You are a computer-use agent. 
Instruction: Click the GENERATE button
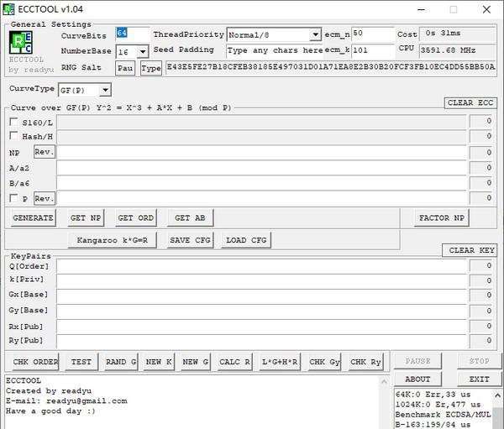33,217
